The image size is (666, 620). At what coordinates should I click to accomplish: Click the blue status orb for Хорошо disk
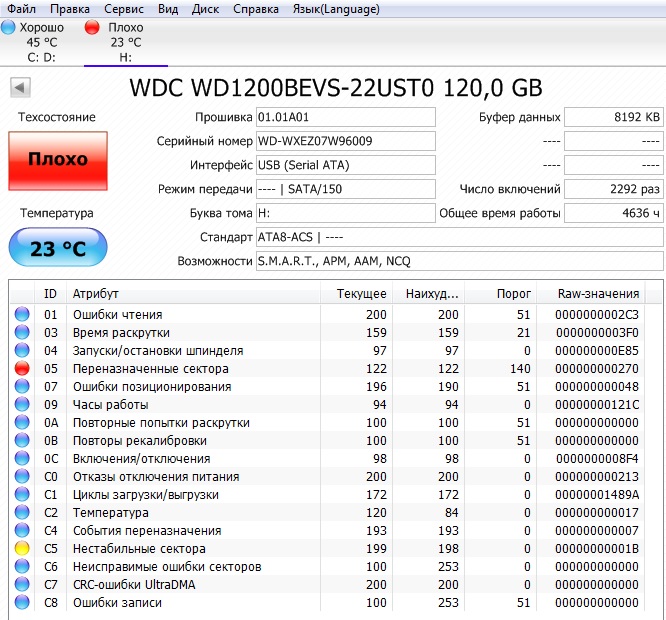click(8, 28)
